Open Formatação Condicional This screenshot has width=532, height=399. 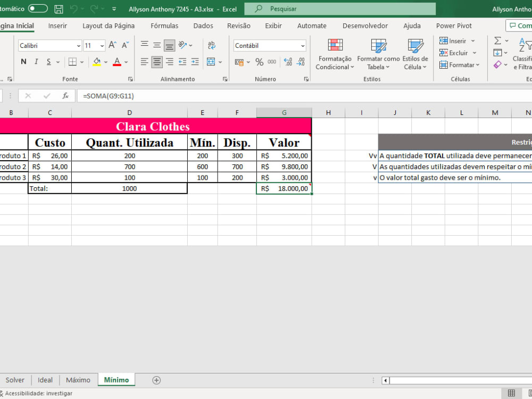(x=335, y=53)
